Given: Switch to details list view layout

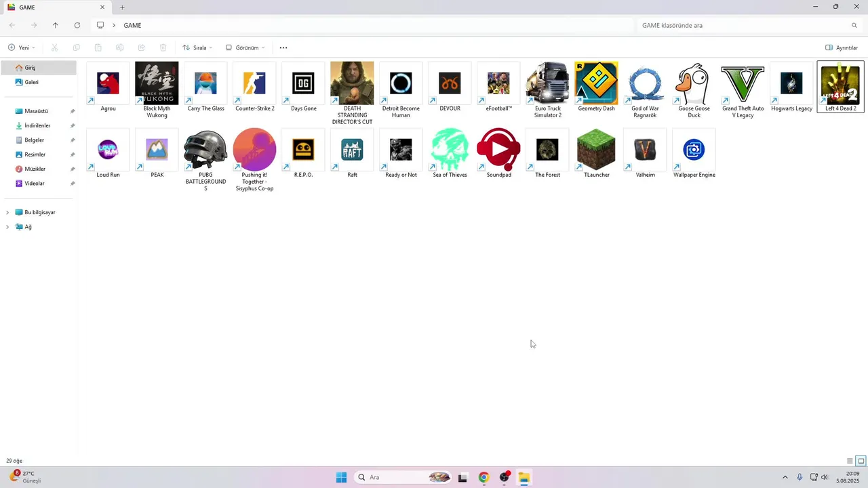Looking at the screenshot, I should [x=850, y=461].
